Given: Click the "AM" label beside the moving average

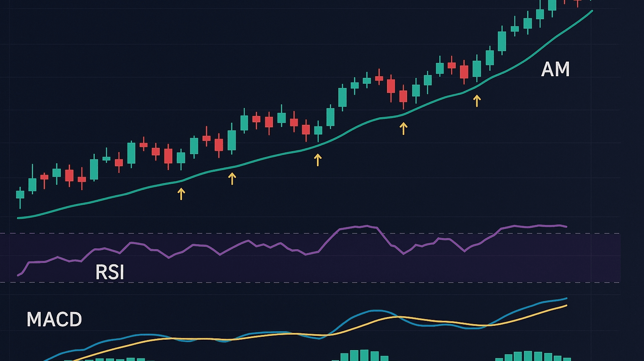Looking at the screenshot, I should pos(555,69).
